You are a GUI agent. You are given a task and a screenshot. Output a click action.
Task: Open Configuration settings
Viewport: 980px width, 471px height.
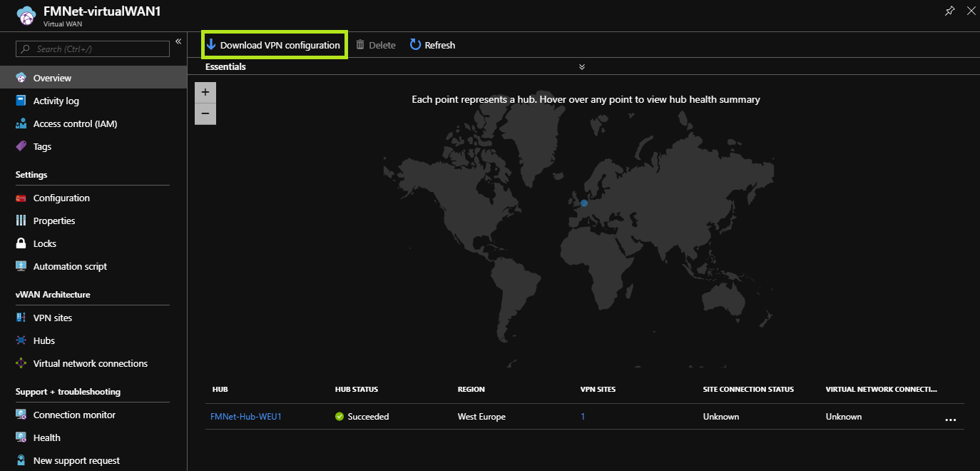tap(61, 198)
